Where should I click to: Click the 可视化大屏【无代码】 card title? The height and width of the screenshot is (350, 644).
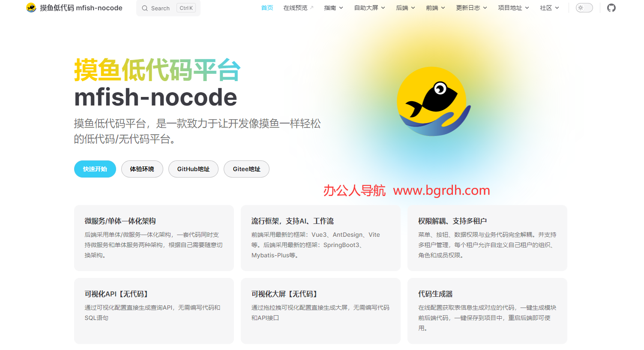point(285,294)
